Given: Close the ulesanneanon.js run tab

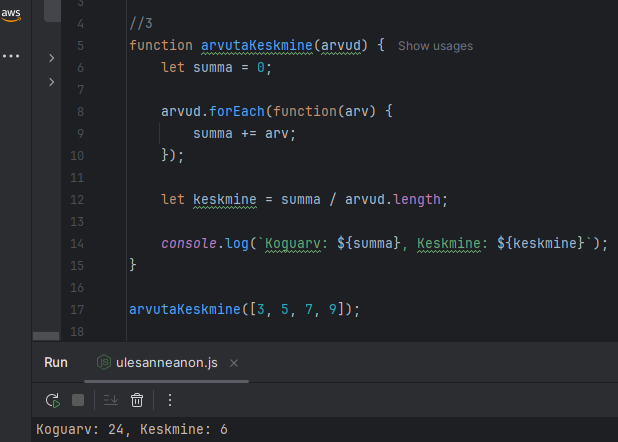Looking at the screenshot, I should (234, 363).
